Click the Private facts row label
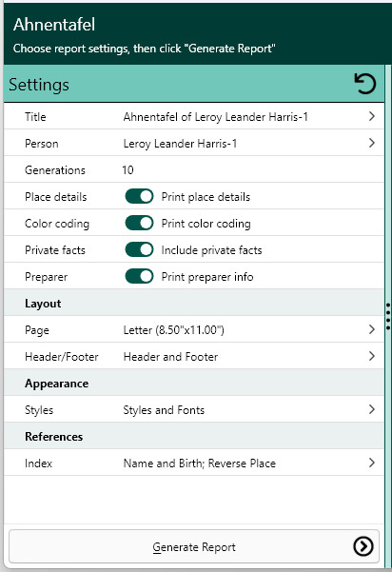The width and height of the screenshot is (392, 572). (x=55, y=250)
